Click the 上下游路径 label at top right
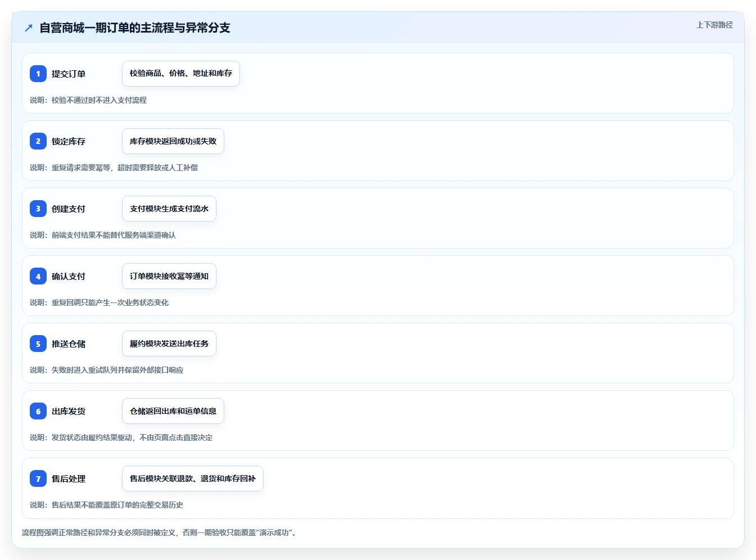This screenshot has width=756, height=560. [714, 25]
